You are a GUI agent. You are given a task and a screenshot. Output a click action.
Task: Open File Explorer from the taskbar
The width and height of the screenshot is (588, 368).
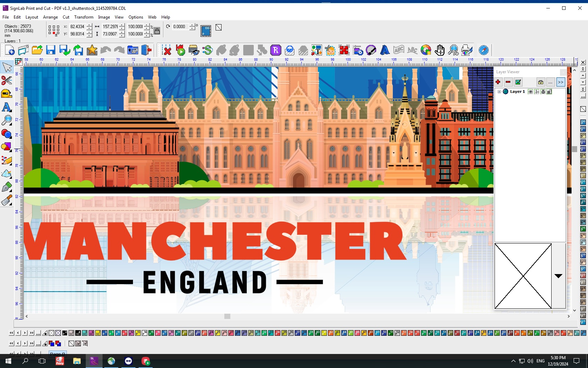pyautogui.click(x=77, y=361)
